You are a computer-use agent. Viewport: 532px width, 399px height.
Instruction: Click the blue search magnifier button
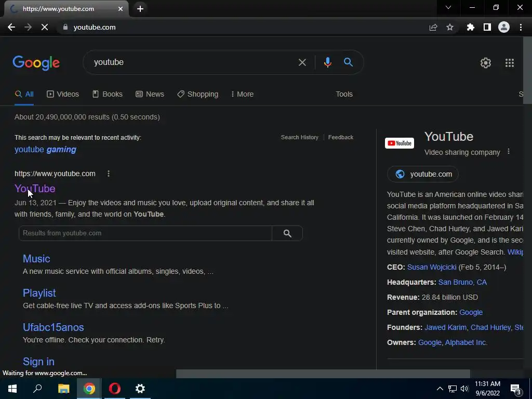tap(348, 62)
